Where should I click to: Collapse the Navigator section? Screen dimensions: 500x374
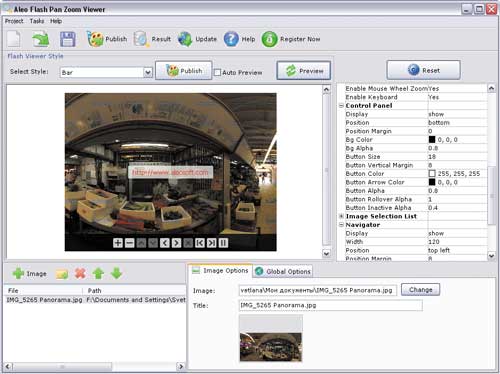[341, 225]
